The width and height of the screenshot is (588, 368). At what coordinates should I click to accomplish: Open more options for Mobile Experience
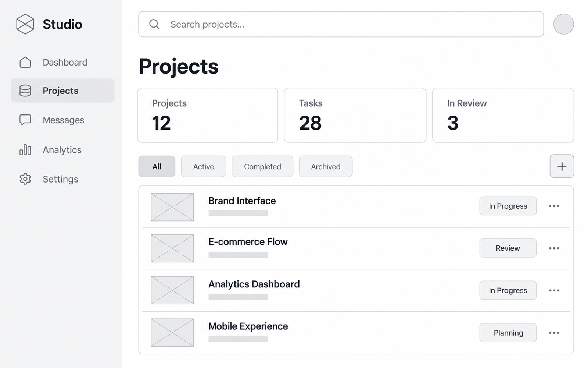554,333
